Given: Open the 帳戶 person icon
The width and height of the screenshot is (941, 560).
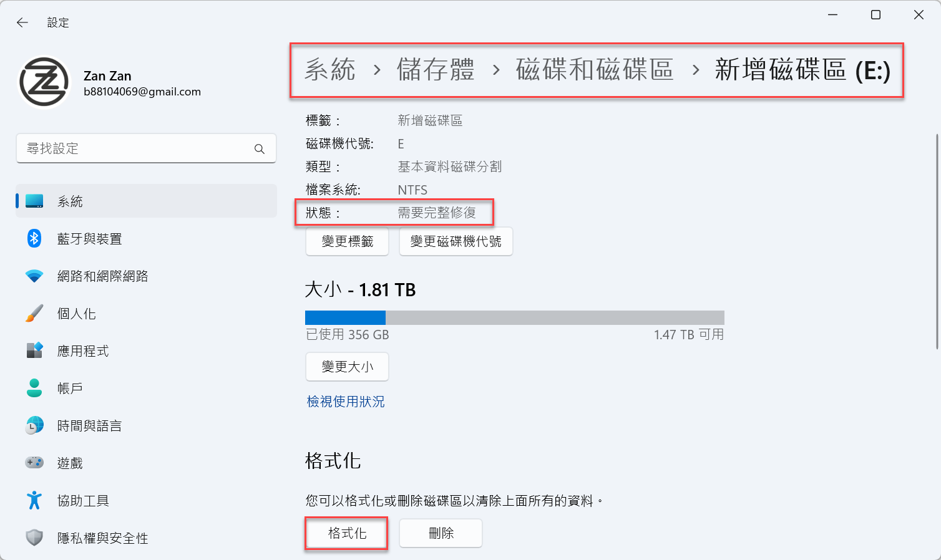Looking at the screenshot, I should pos(34,388).
